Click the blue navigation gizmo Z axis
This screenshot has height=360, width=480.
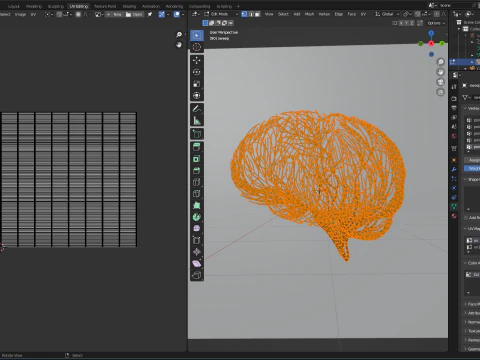(431, 33)
